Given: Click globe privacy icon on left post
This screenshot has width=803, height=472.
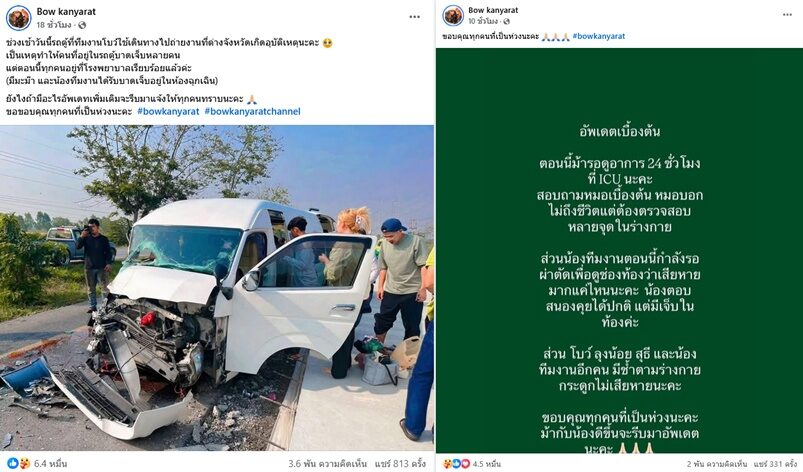Looking at the screenshot, I should coord(82,25).
